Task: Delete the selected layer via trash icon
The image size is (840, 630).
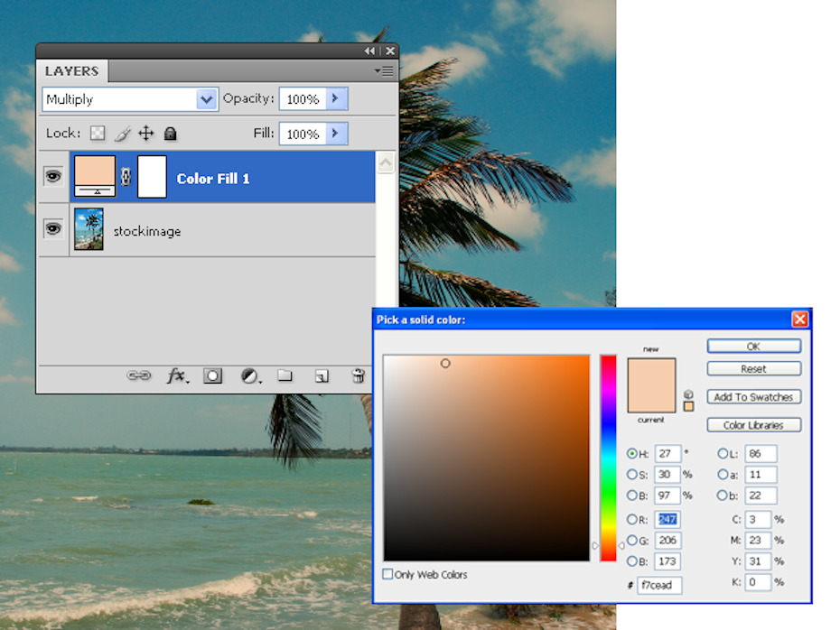Action: click(x=358, y=376)
